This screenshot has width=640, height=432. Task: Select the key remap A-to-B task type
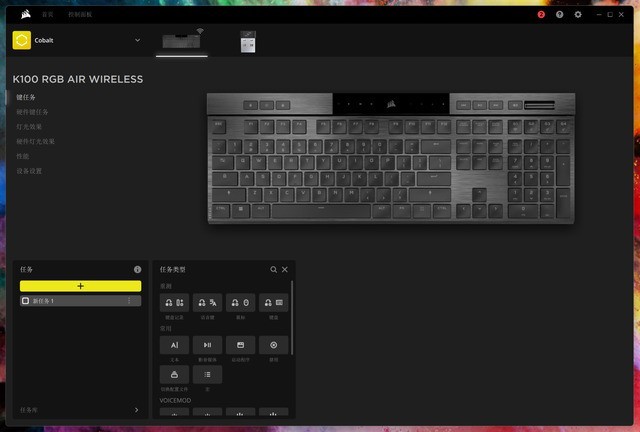click(174, 303)
